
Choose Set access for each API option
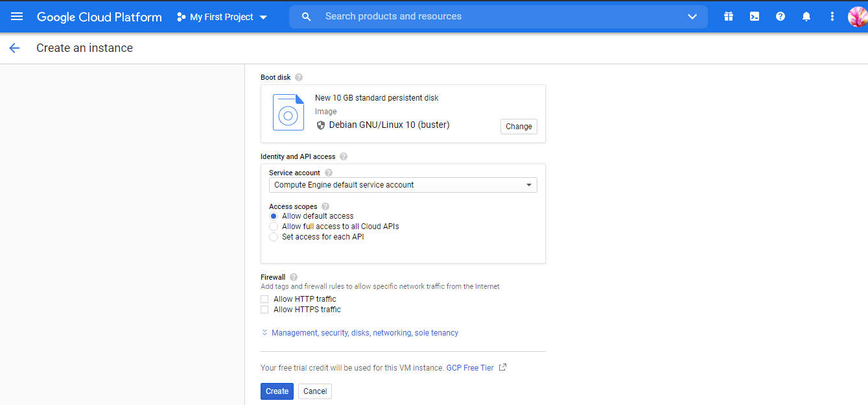(274, 237)
